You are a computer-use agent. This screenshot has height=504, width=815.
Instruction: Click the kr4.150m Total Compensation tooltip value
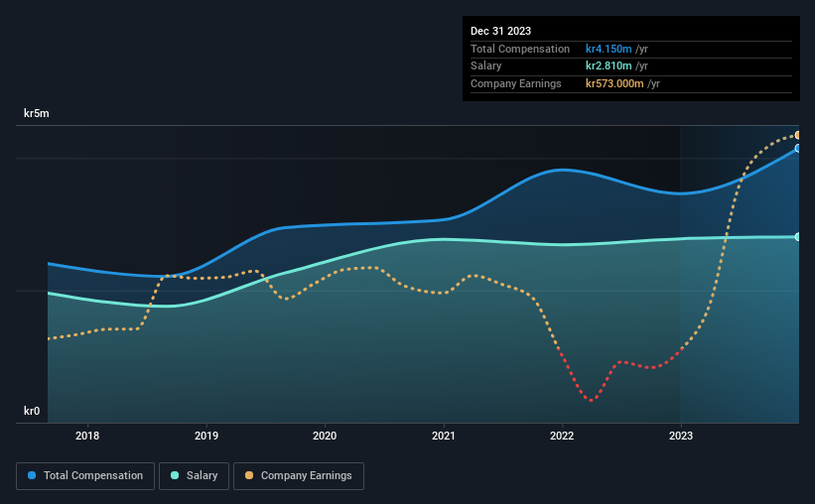click(609, 49)
